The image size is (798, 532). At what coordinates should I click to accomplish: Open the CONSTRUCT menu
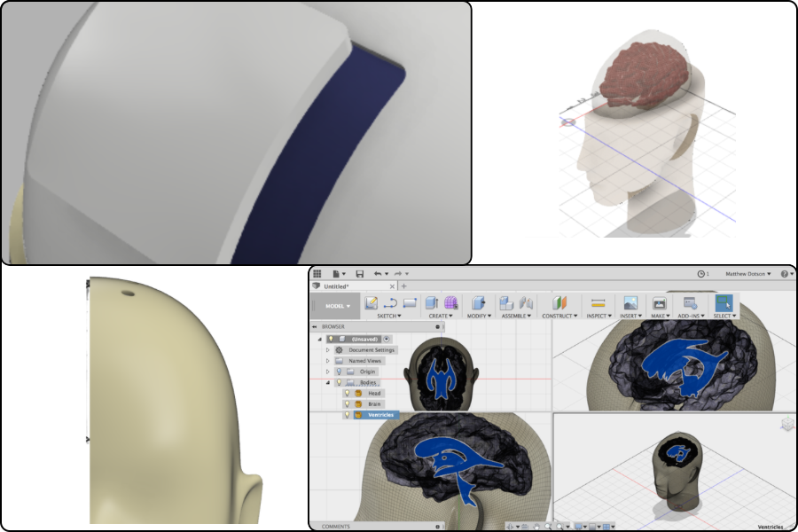pyautogui.click(x=559, y=317)
